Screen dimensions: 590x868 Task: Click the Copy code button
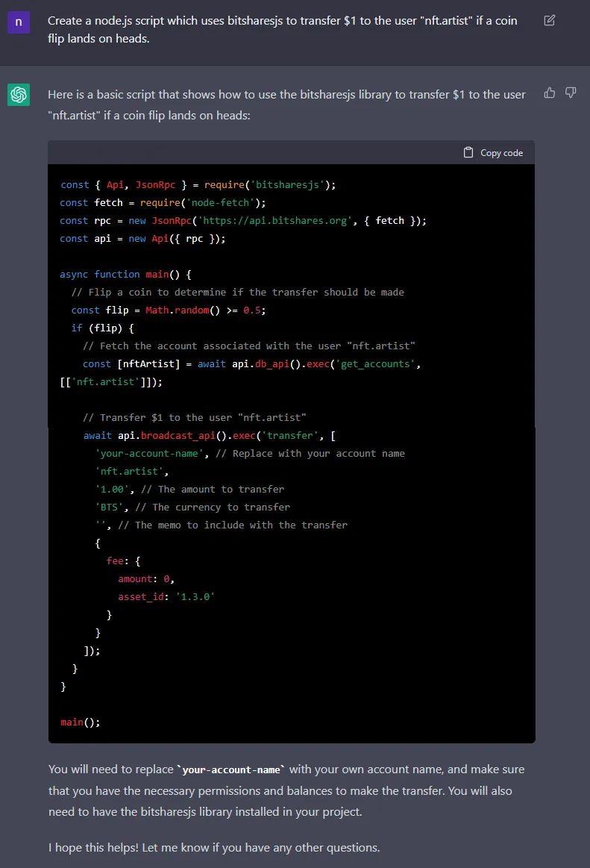493,152
